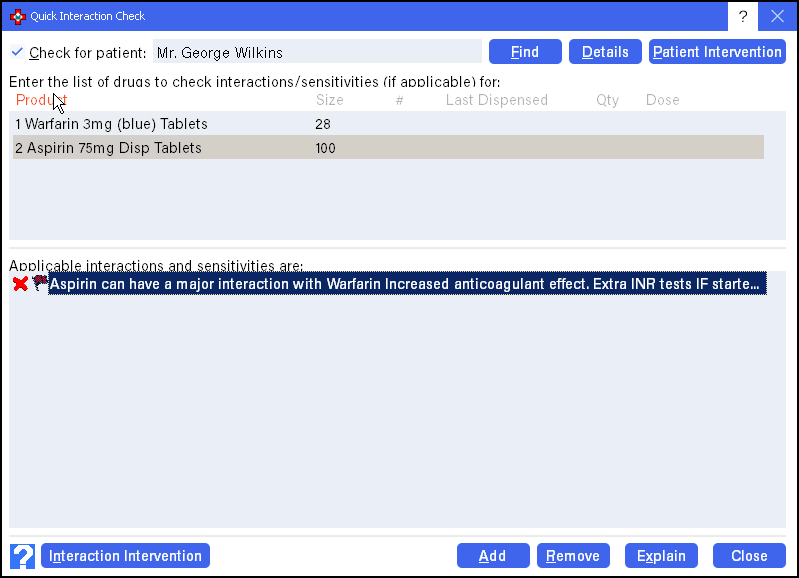The height and width of the screenshot is (578, 799).
Task: Open patient Details
Action: 605,52
